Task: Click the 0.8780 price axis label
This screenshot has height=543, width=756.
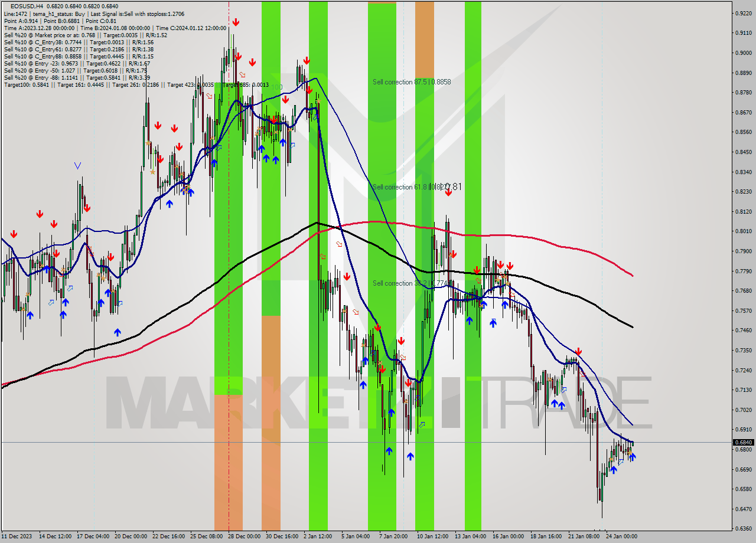Action: pos(744,93)
